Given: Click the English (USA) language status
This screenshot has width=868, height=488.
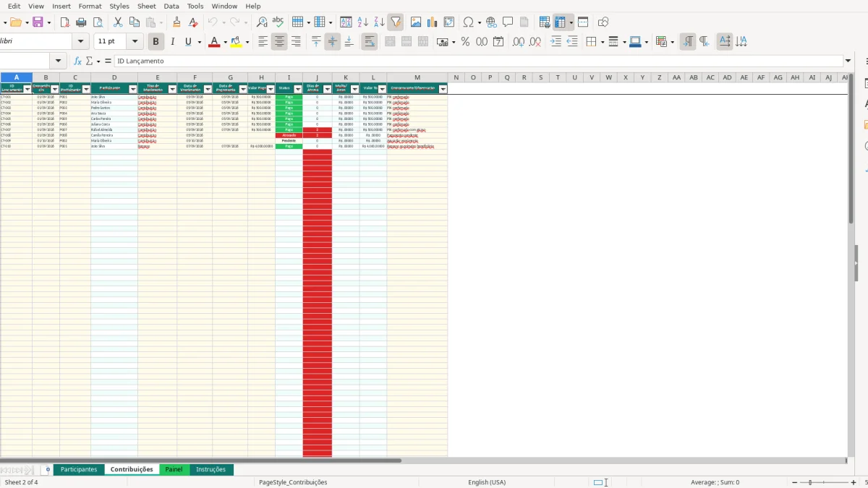Looking at the screenshot, I should coord(487,482).
